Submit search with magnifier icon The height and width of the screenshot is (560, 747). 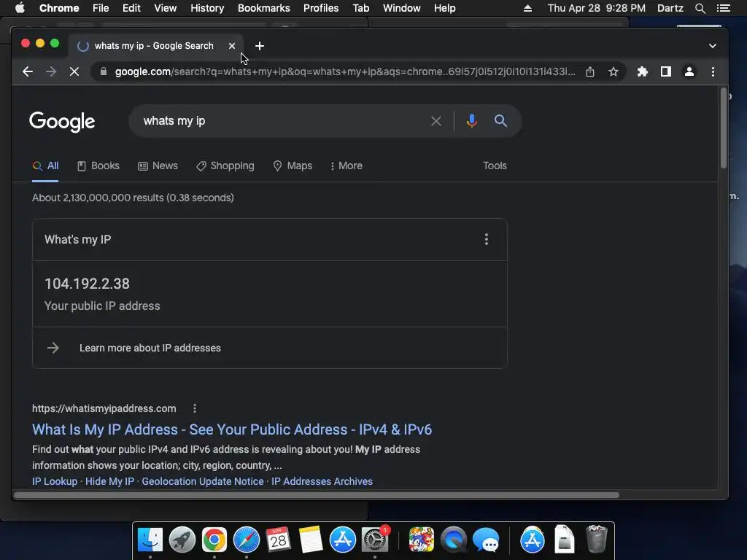(500, 121)
